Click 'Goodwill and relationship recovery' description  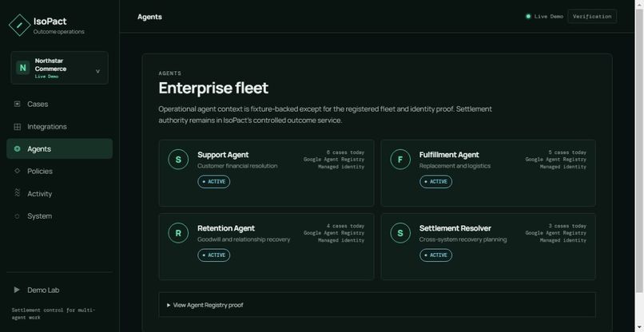pos(244,239)
